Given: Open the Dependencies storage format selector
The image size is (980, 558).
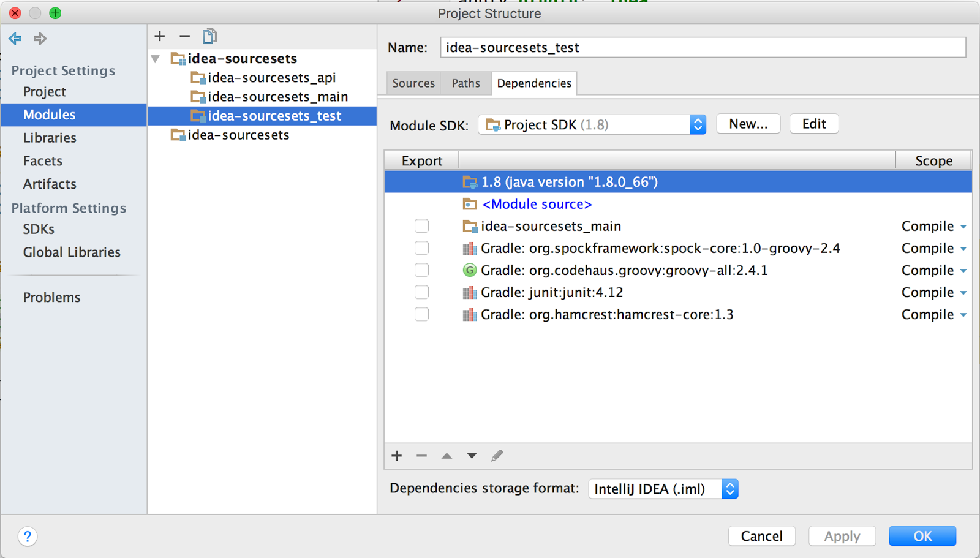Looking at the screenshot, I should click(x=729, y=488).
